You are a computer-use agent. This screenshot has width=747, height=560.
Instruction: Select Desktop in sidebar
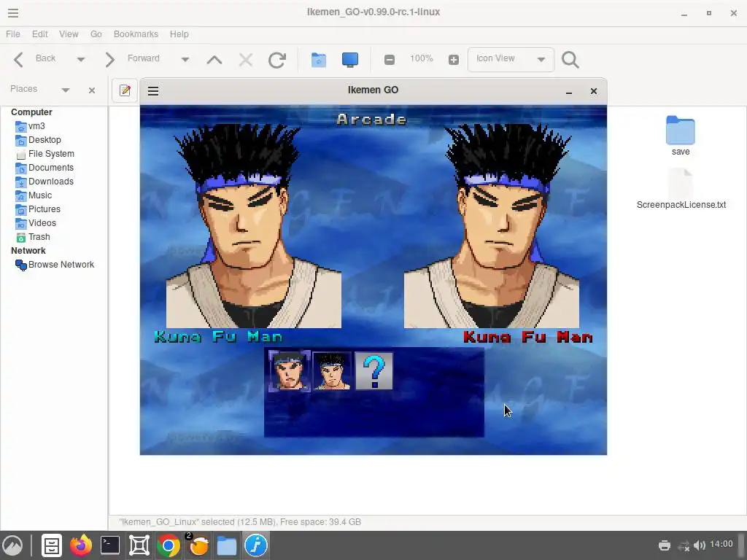tap(38, 140)
